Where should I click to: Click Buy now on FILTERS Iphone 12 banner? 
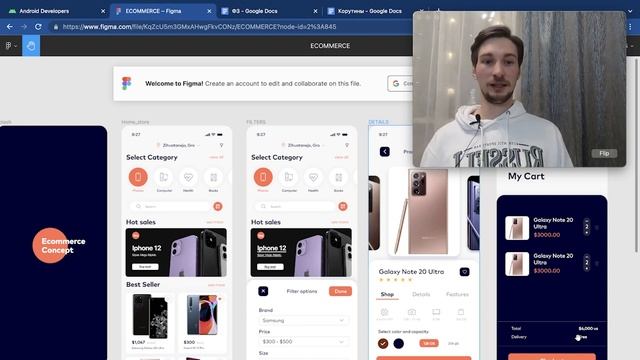[270, 267]
